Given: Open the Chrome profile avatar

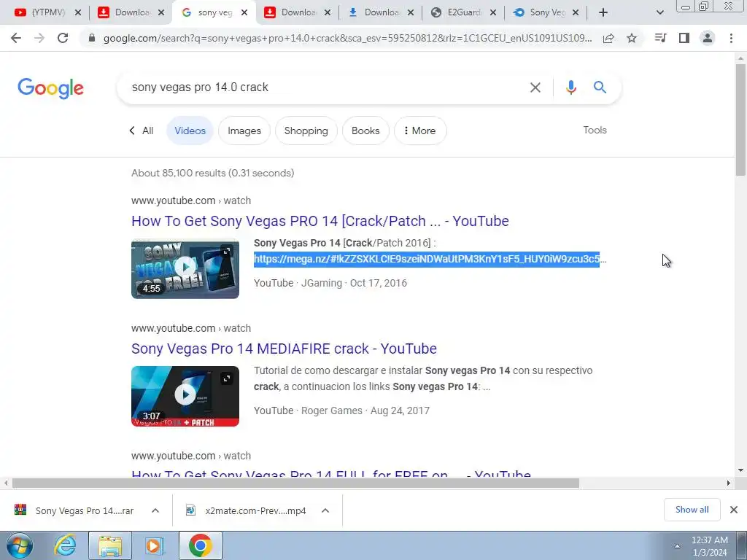Looking at the screenshot, I should pos(708,38).
